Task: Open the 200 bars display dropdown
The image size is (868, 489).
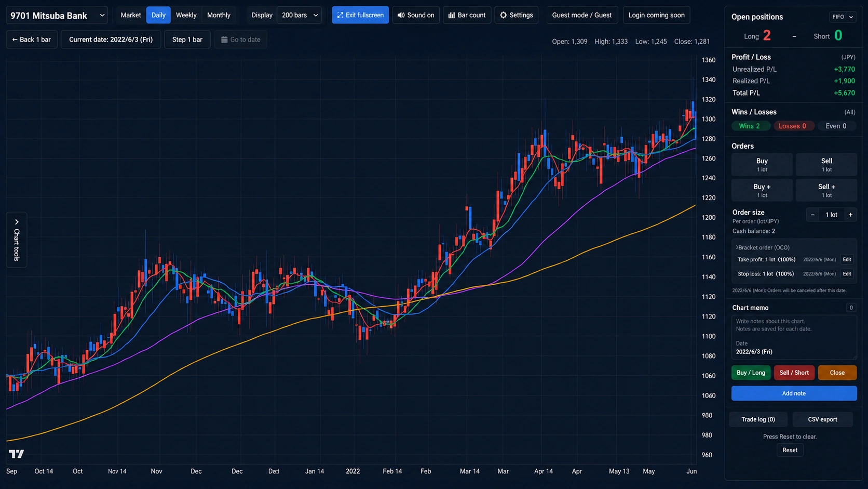Action: [x=300, y=15]
